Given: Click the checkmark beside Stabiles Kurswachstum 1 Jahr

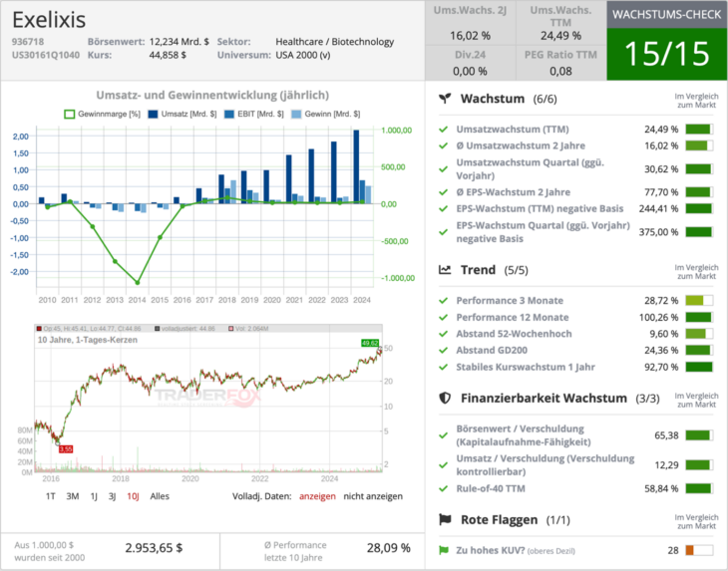Looking at the screenshot, I should (444, 367).
